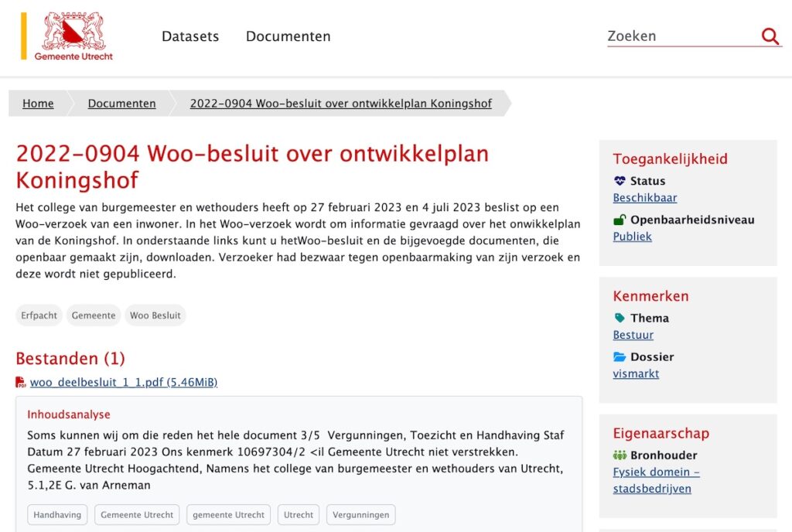Click the magnifying glass search icon
The image size is (792, 532).
click(770, 36)
